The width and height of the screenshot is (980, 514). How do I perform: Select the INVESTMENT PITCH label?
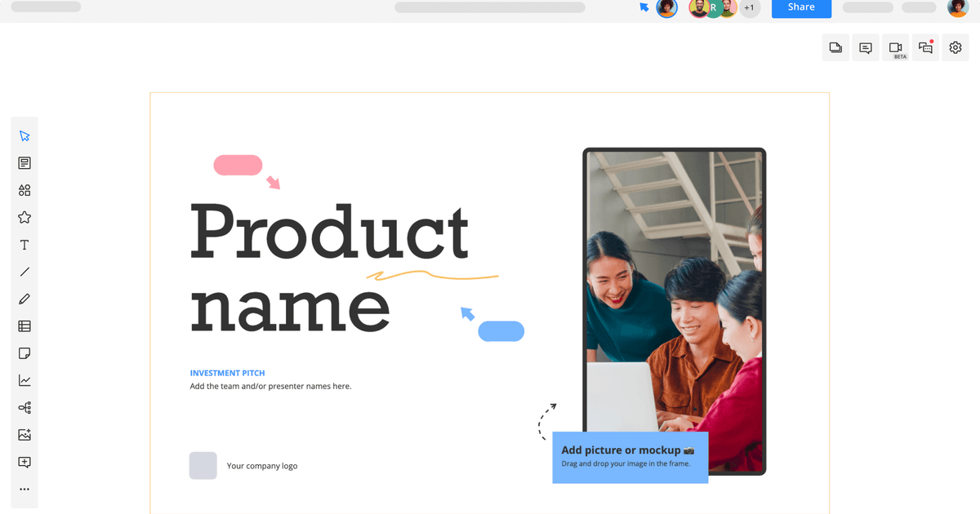[228, 373]
